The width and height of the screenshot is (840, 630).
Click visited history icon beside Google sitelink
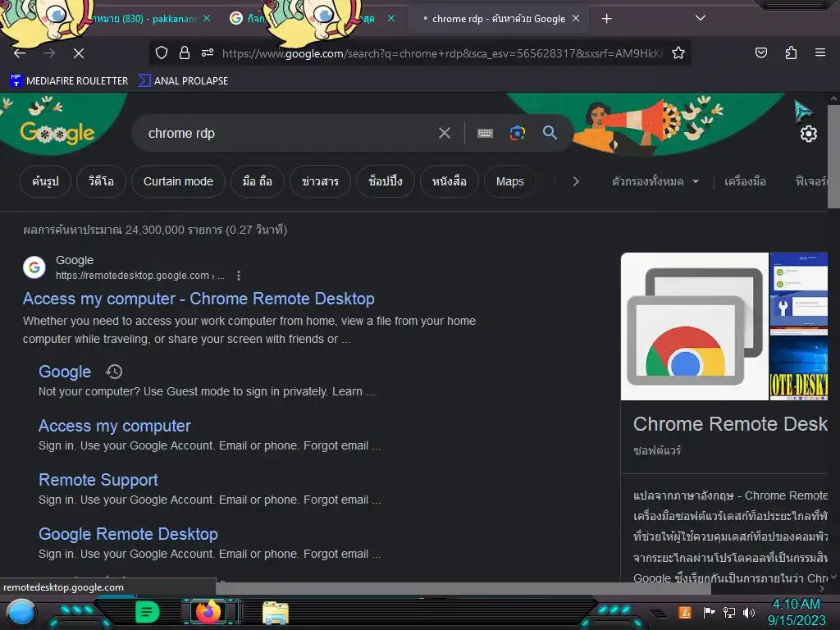point(114,372)
